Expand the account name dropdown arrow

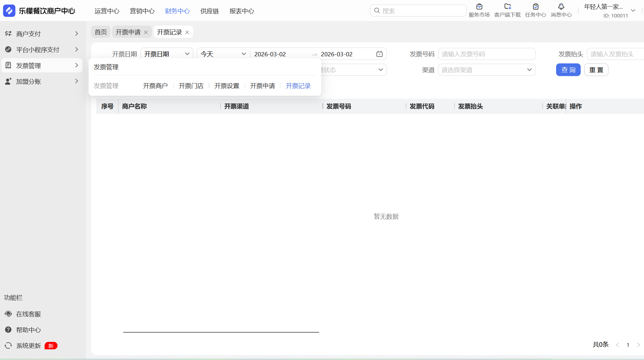(x=633, y=11)
